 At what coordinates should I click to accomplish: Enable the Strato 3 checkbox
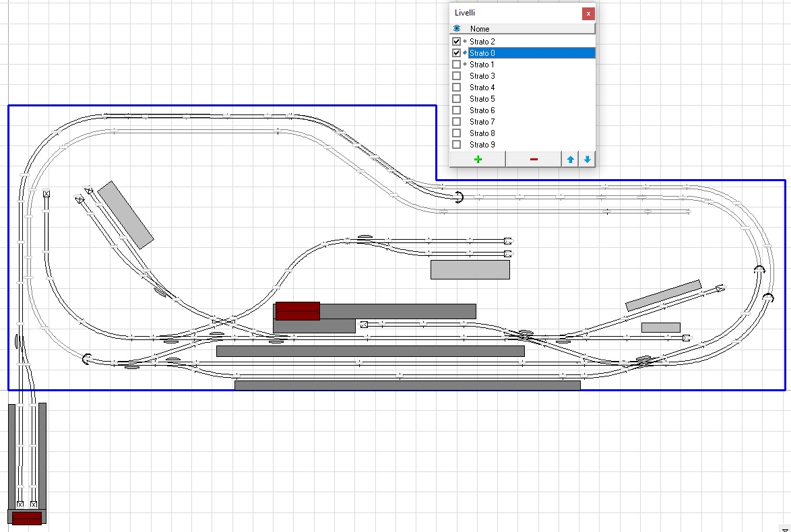(456, 76)
